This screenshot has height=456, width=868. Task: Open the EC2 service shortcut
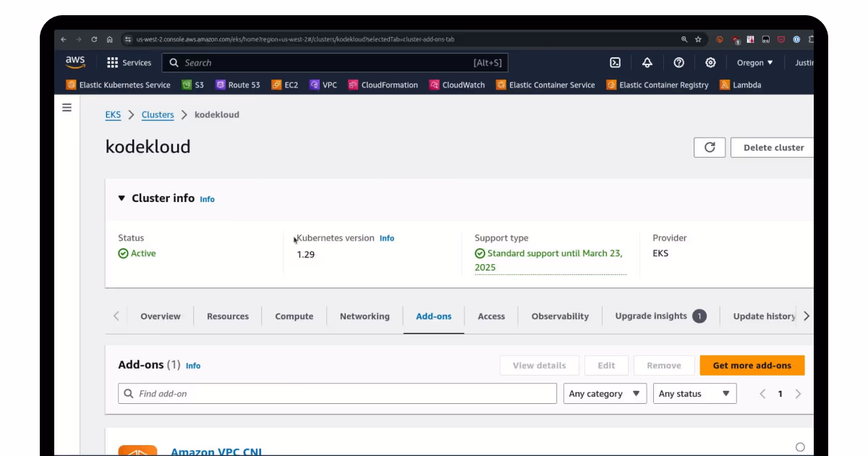tap(285, 85)
